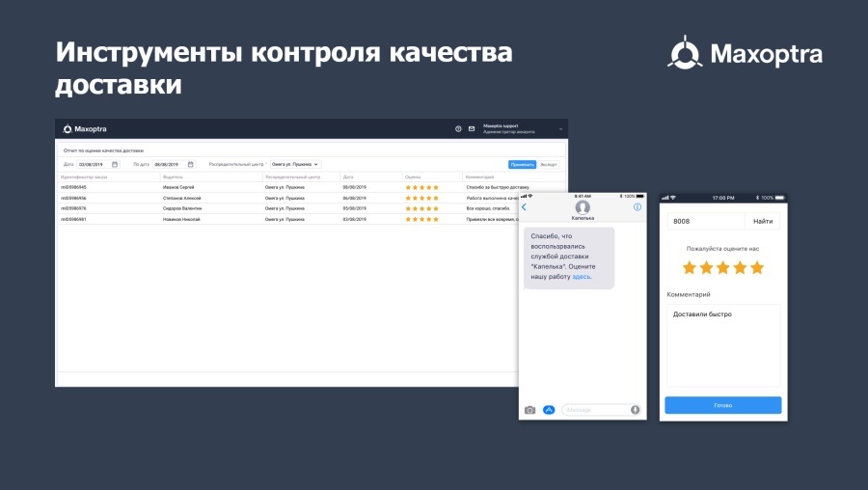This screenshot has width=868, height=490.
Task: Sort by the Комментарий column header
Action: tap(479, 177)
